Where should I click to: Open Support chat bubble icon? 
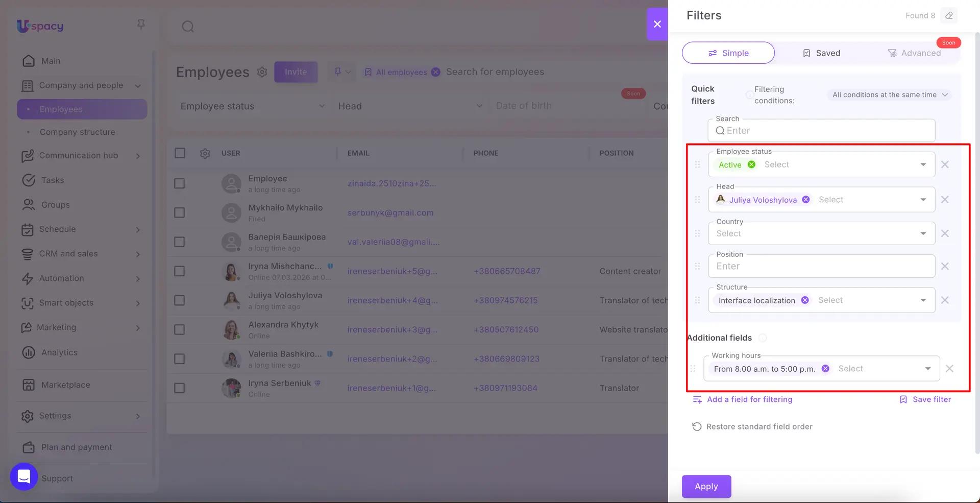pyautogui.click(x=24, y=476)
